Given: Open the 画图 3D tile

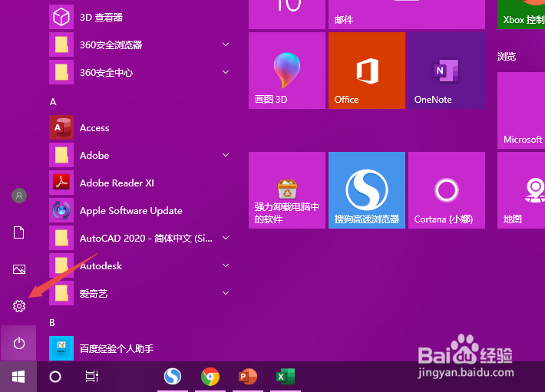Looking at the screenshot, I should click(287, 71).
